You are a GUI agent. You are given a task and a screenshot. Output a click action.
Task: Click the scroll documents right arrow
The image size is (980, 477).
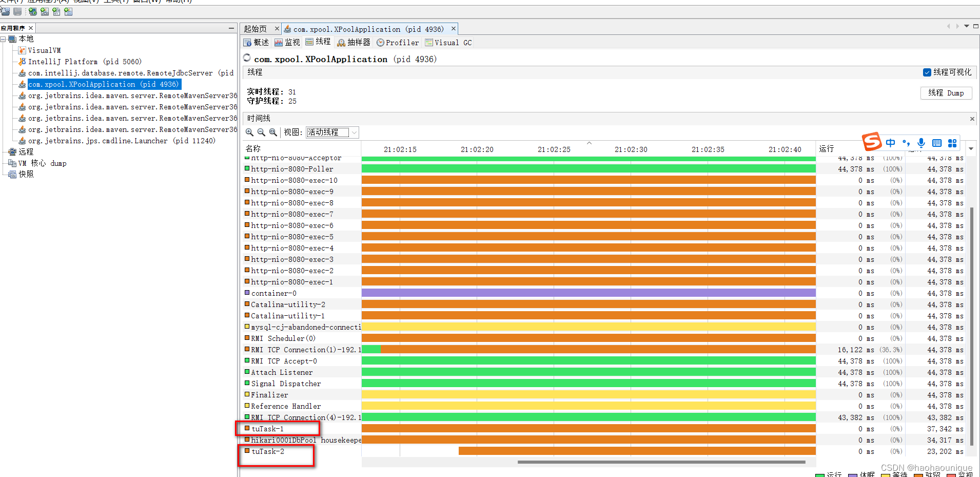pos(957,26)
